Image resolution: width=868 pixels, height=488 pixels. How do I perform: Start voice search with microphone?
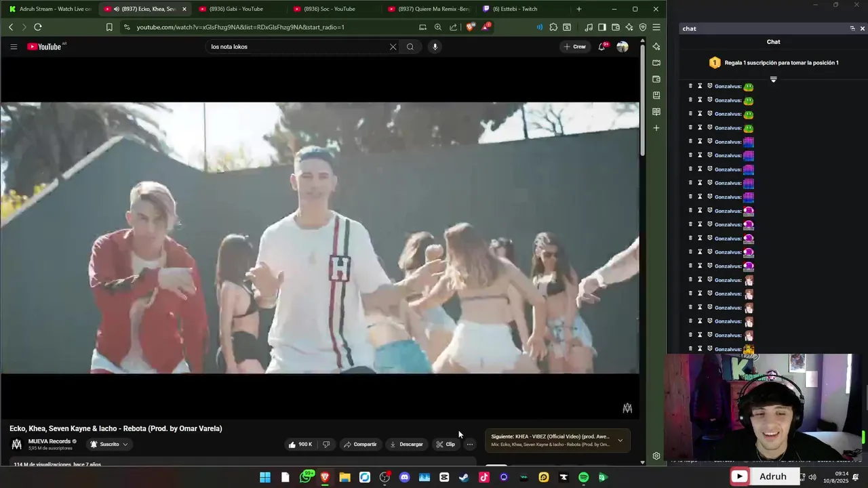click(435, 47)
